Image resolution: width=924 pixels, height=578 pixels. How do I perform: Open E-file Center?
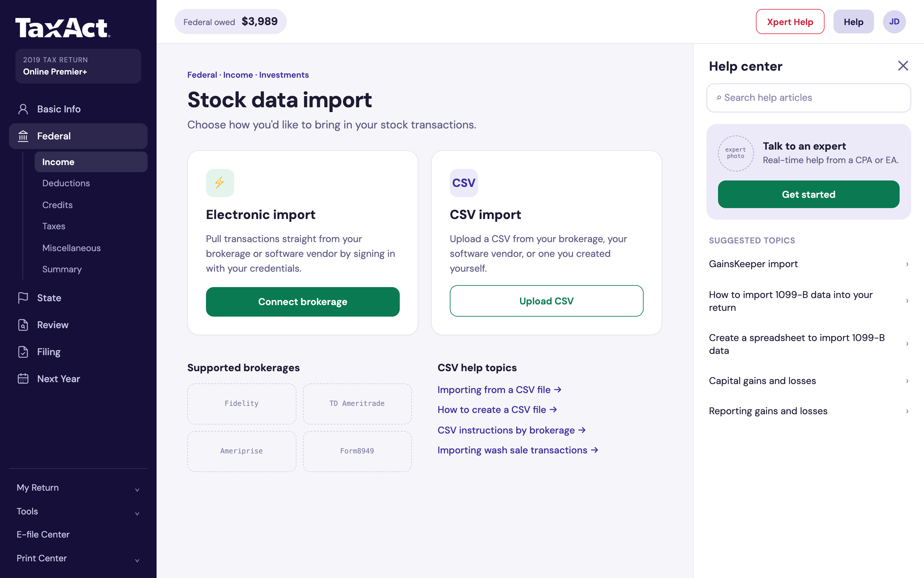(x=43, y=534)
